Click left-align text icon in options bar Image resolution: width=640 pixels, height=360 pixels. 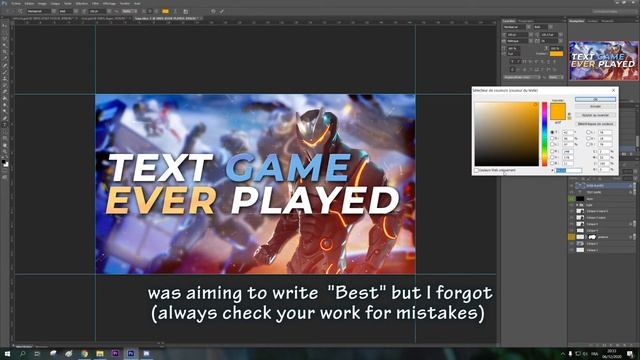coord(143,11)
